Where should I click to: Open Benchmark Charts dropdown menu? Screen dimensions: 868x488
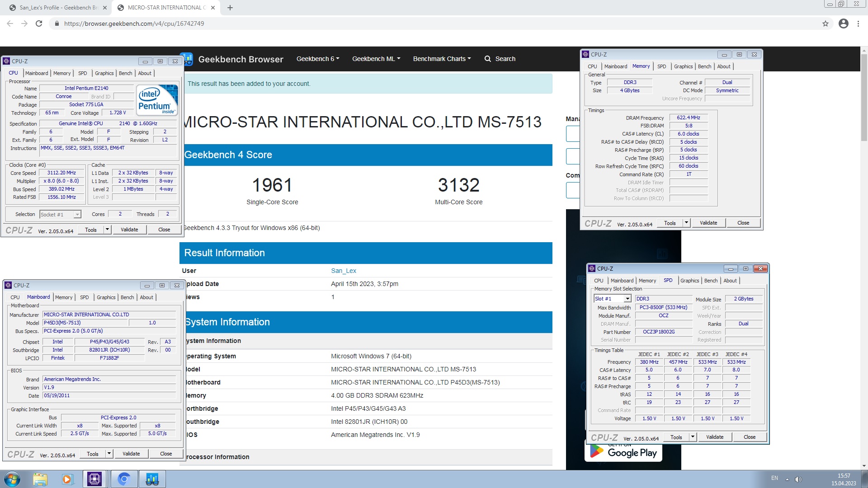(x=442, y=59)
